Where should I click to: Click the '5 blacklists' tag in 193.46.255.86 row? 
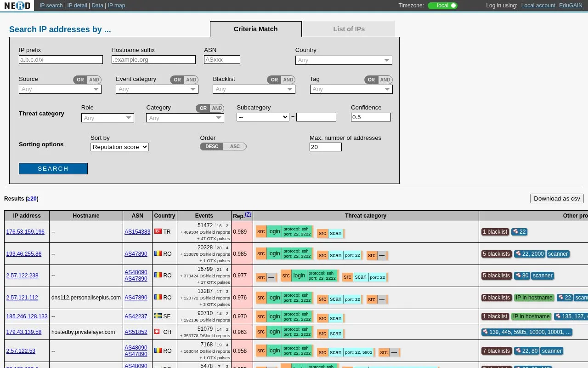click(497, 254)
